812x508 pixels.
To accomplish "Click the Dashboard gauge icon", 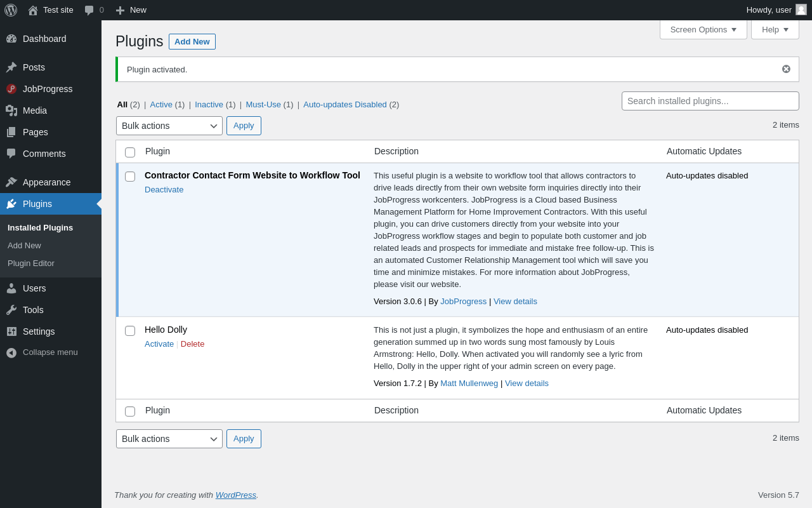I will click(x=11, y=39).
